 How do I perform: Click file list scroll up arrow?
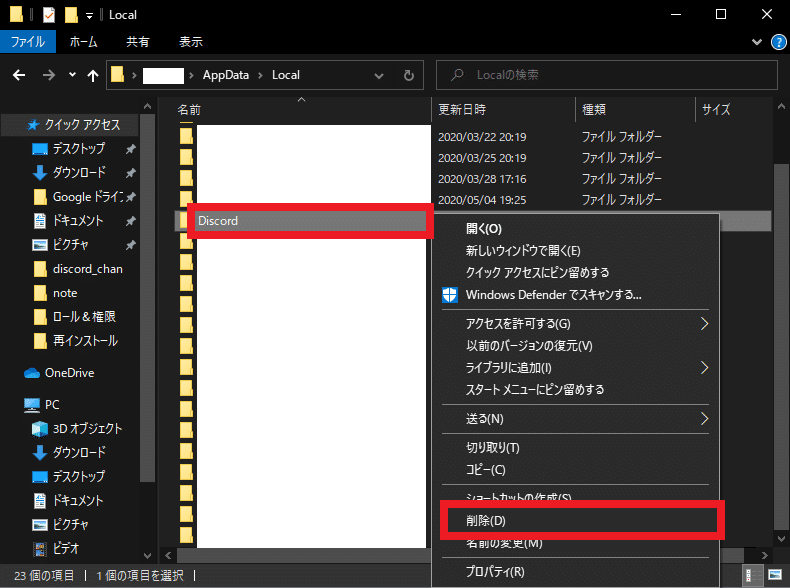(781, 106)
